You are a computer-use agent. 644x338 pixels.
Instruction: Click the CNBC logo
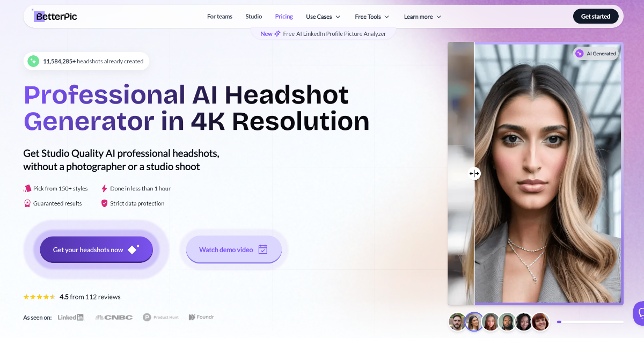(x=114, y=317)
